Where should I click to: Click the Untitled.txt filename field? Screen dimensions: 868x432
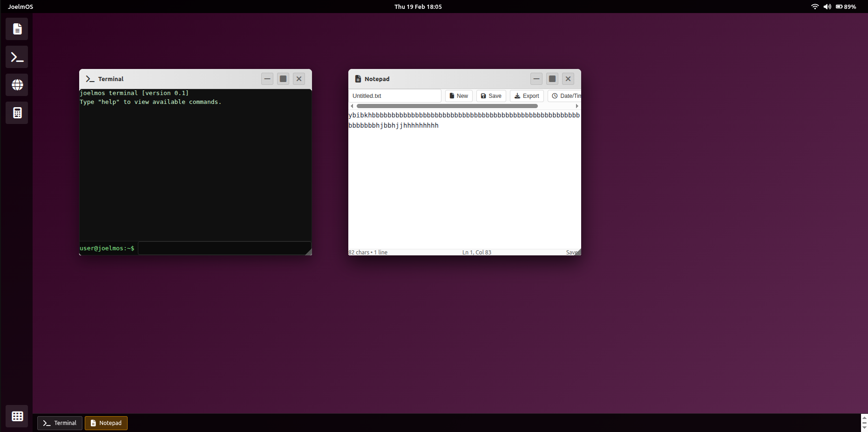pos(394,96)
